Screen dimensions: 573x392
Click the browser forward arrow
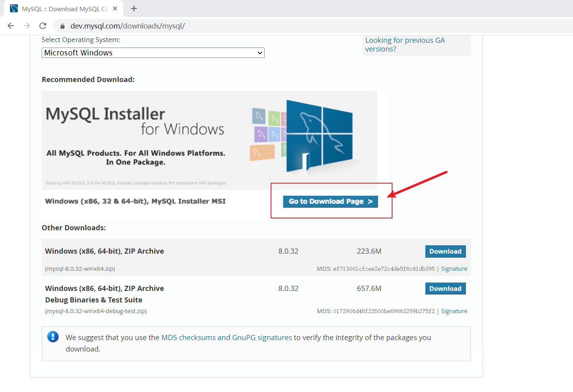pos(27,26)
